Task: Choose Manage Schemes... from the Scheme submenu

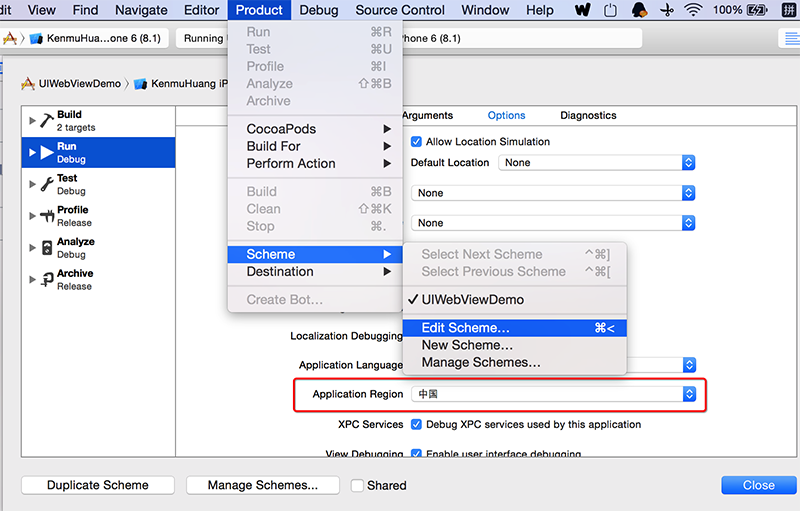Action: coord(514,363)
